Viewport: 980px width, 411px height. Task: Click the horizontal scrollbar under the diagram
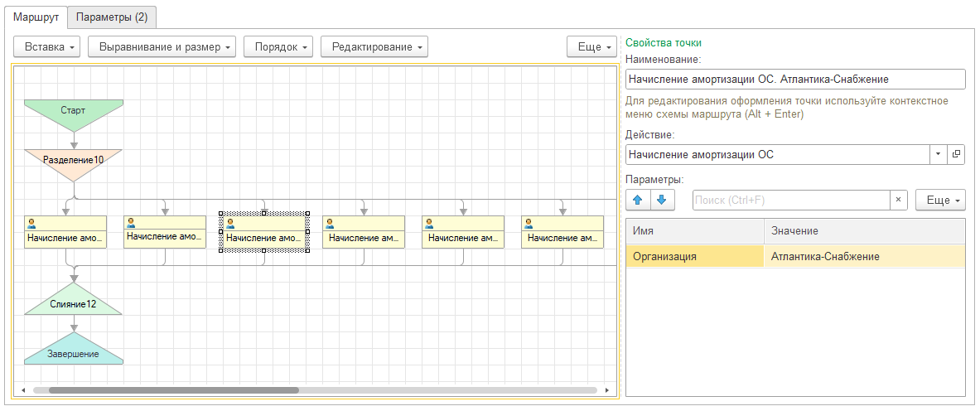point(174,389)
